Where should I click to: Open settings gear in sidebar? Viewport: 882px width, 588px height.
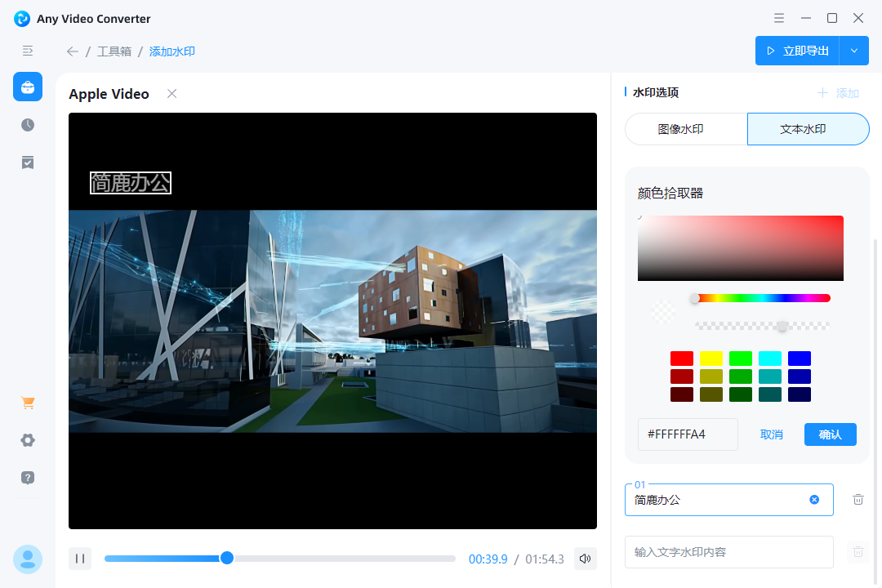[28, 440]
